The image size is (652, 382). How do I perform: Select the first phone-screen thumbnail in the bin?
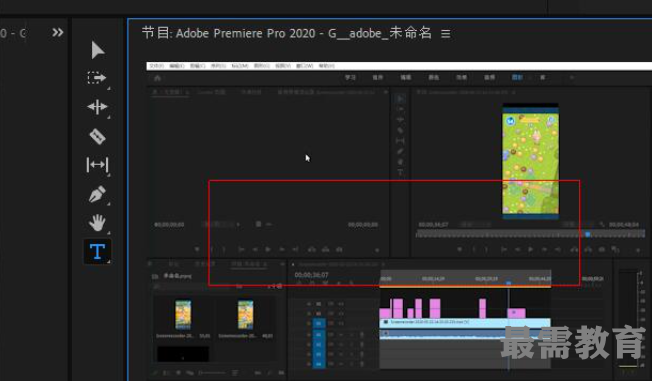(183, 315)
